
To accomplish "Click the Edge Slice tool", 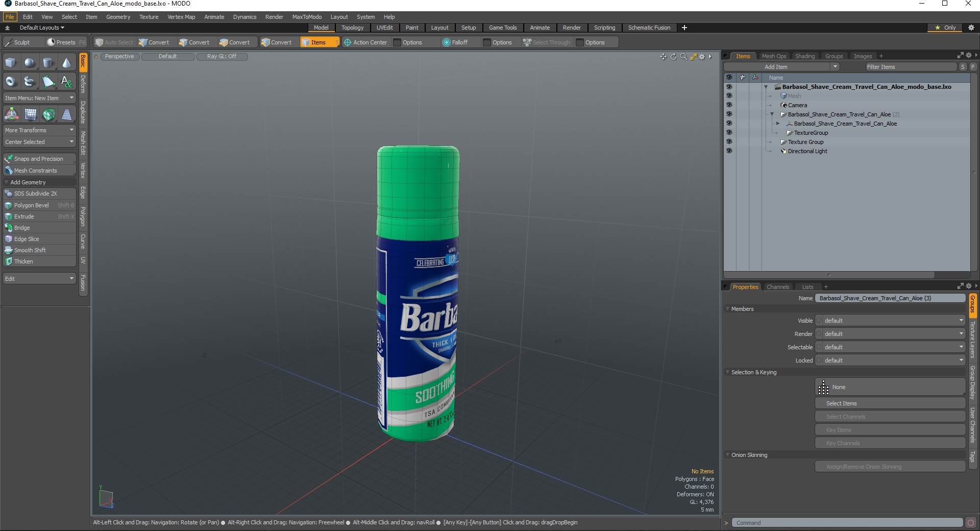I will click(x=39, y=239).
